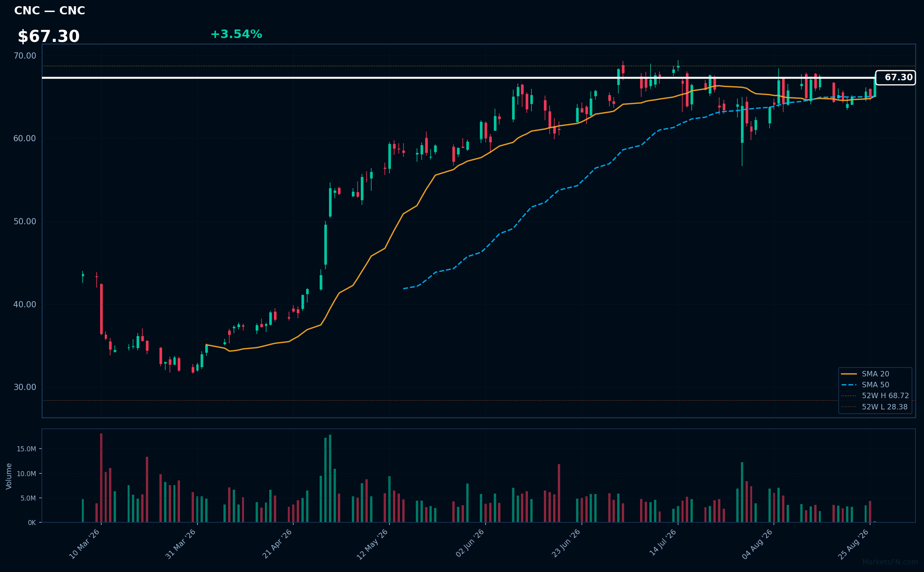This screenshot has width=924, height=572.
Task: Click the 21 Apr '26 date label
Action: point(277,544)
